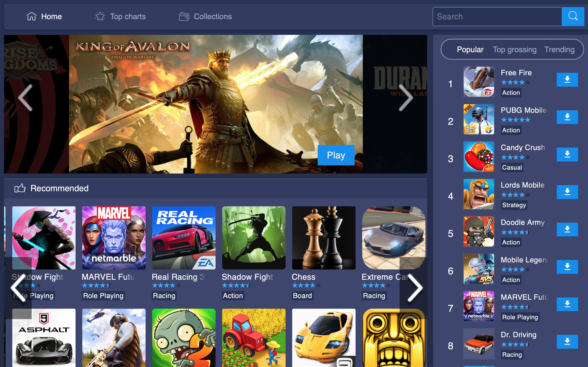
Task: Click the Candy Crush game icon
Action: click(479, 157)
